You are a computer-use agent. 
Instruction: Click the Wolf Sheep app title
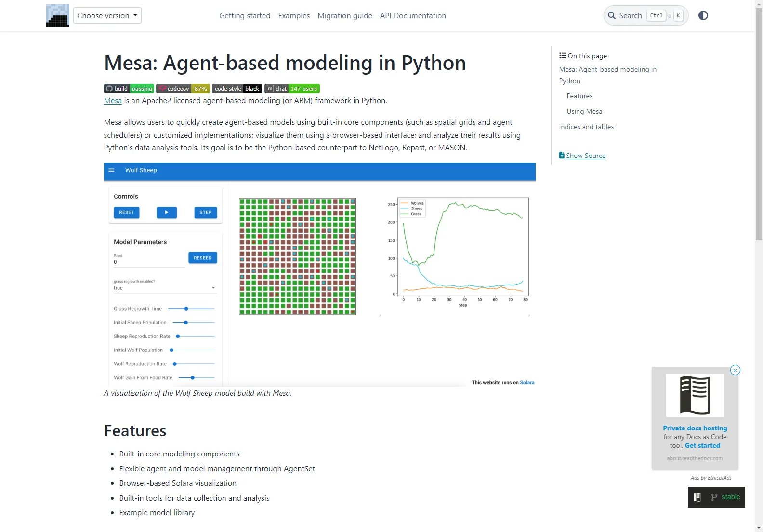click(x=141, y=170)
